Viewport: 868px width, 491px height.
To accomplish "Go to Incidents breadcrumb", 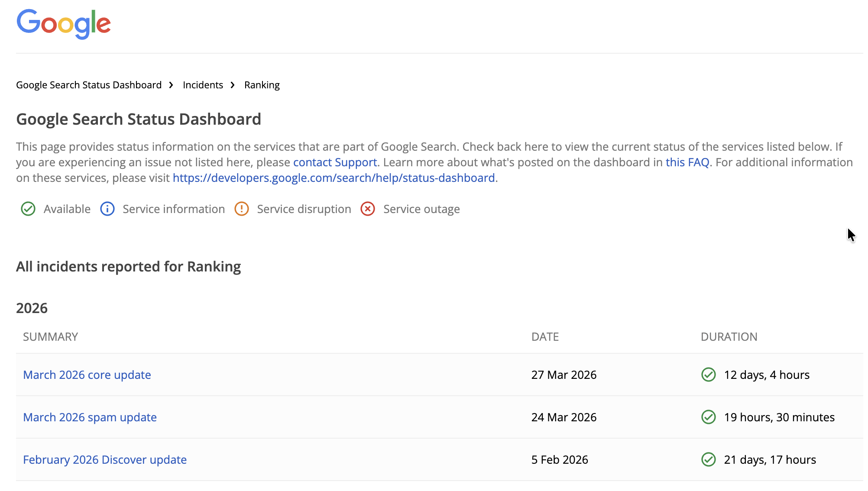I will [203, 85].
